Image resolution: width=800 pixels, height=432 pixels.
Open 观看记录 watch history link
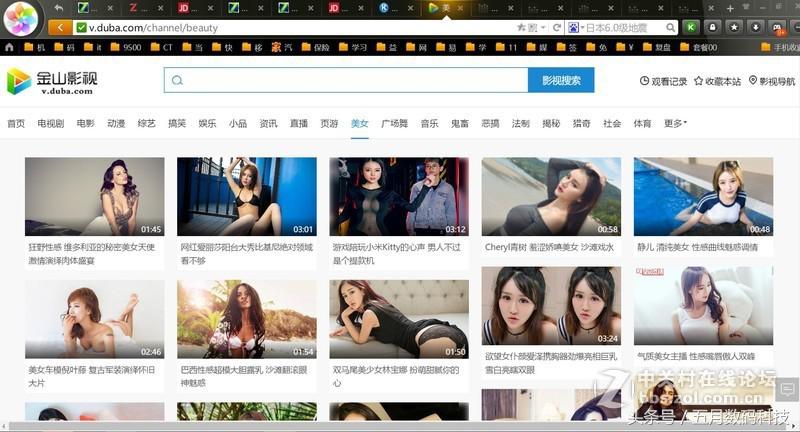coord(663,81)
